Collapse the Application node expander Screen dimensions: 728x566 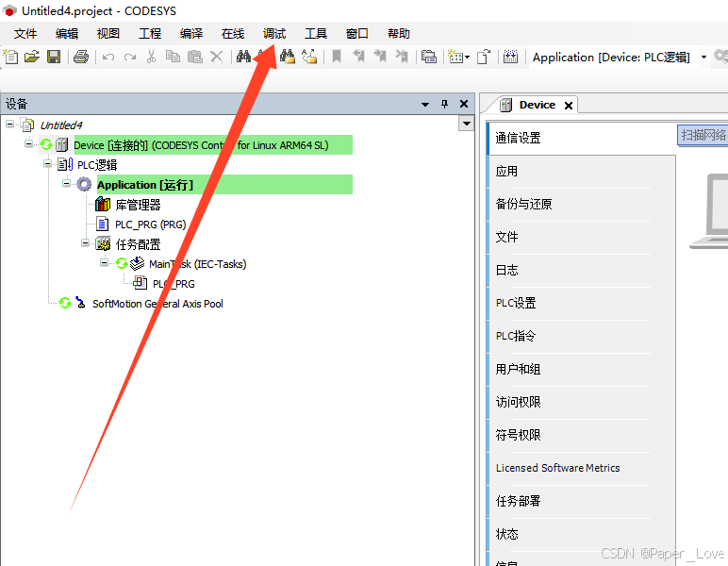pyautogui.click(x=66, y=183)
